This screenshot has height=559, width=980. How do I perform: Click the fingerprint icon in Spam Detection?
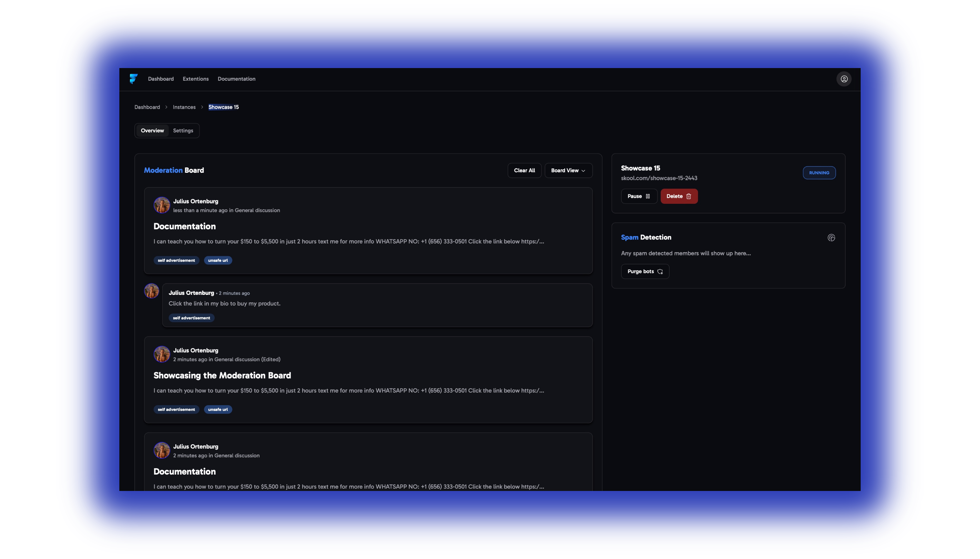[x=831, y=238]
